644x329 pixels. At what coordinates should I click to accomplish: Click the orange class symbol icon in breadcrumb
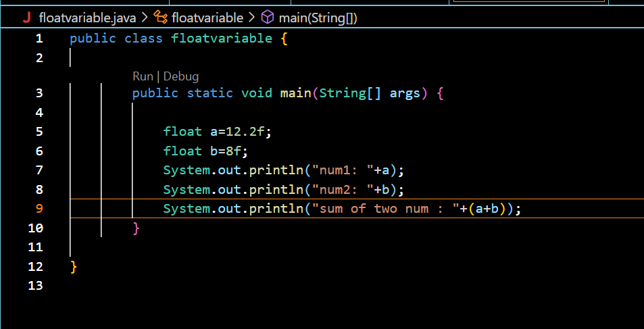[160, 18]
